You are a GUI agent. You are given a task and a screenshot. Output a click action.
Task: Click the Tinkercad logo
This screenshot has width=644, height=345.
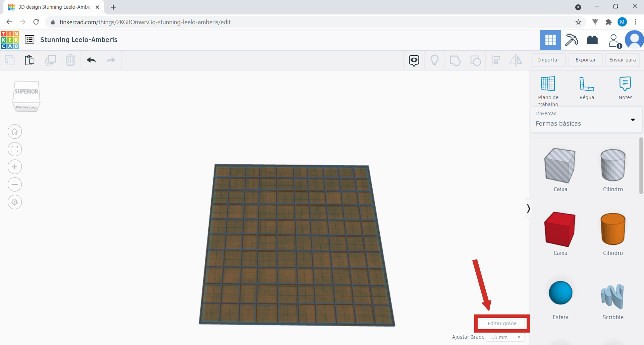[10, 40]
